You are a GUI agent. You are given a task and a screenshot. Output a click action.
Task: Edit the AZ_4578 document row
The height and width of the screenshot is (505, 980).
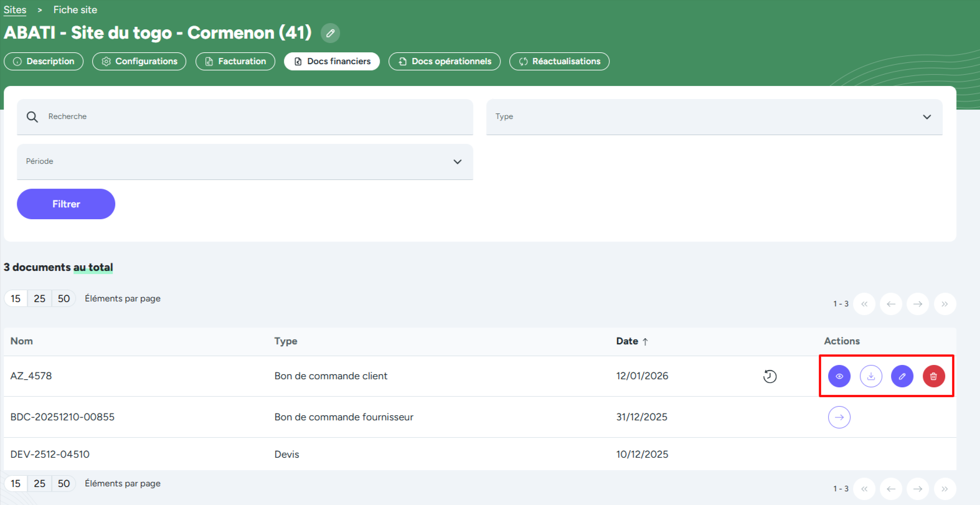coord(902,376)
